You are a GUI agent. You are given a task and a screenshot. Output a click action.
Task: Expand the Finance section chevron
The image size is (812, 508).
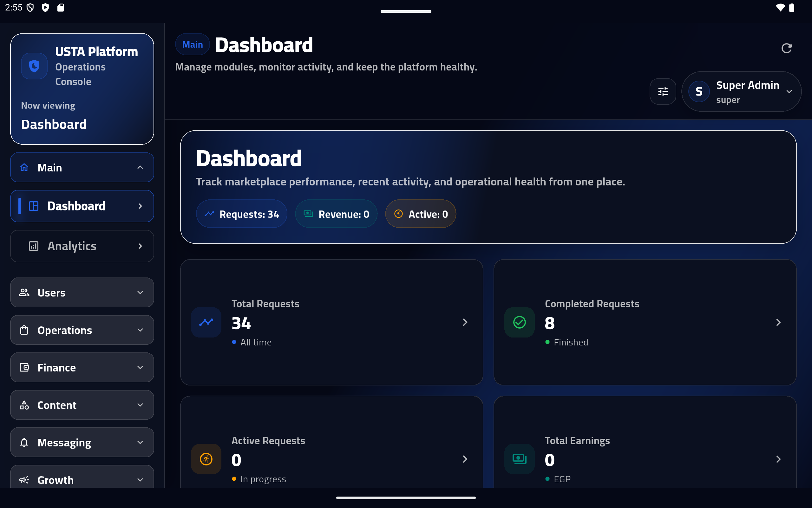coord(140,367)
